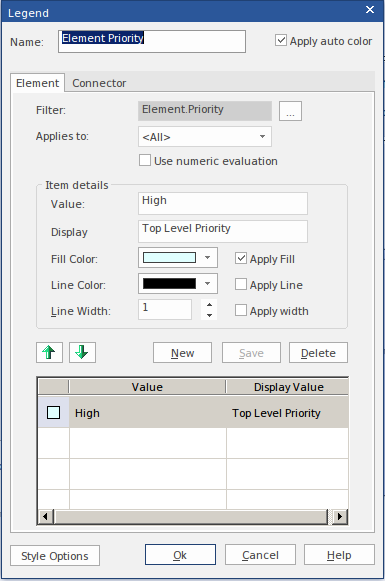Screen dimensions: 385x581
Task: Switch to the Connector tab
Action: pos(99,83)
